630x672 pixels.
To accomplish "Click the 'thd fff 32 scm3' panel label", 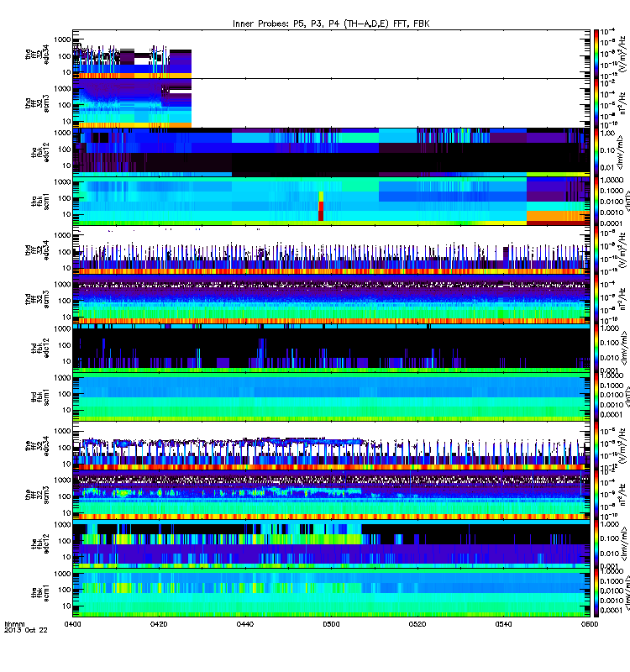I will tap(37, 299).
